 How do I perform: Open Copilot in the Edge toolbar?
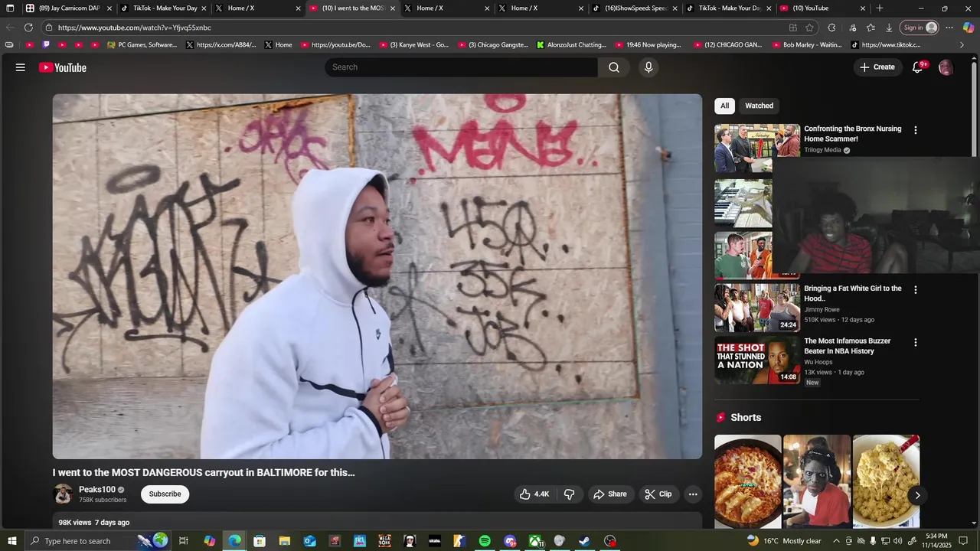coord(968,28)
